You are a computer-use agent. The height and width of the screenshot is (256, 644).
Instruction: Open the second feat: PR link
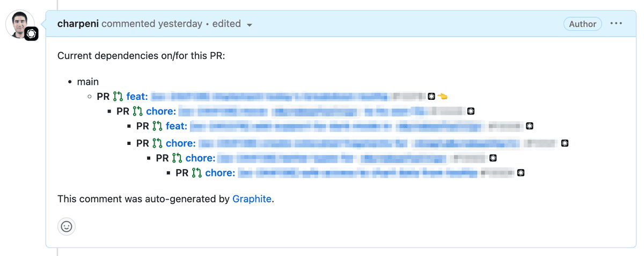[177, 126]
